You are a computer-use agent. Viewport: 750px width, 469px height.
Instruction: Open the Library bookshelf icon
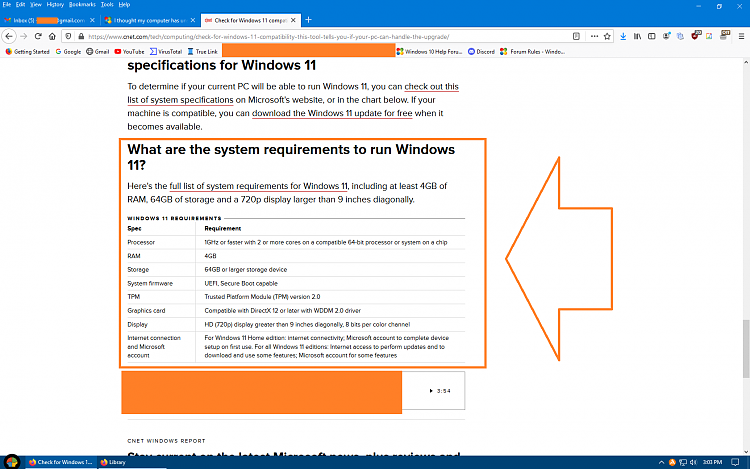point(637,36)
